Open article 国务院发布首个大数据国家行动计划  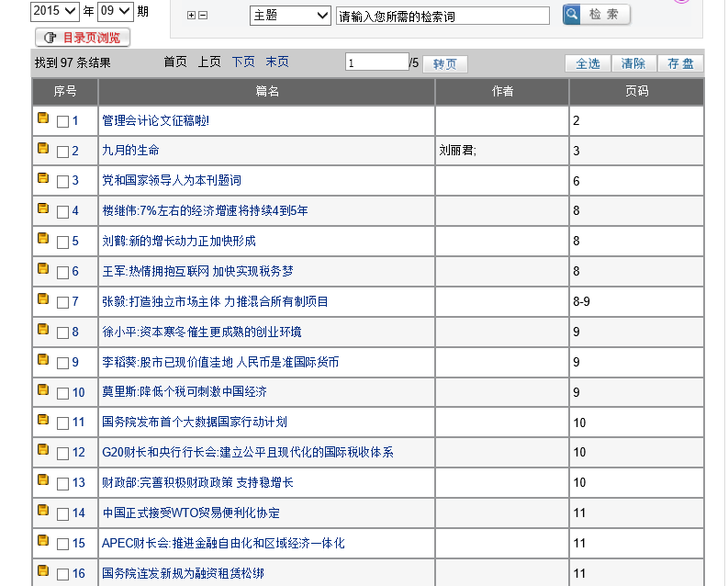[195, 423]
